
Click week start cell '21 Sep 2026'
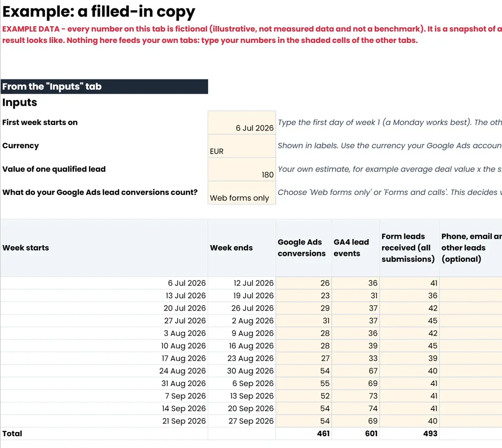coord(104,421)
